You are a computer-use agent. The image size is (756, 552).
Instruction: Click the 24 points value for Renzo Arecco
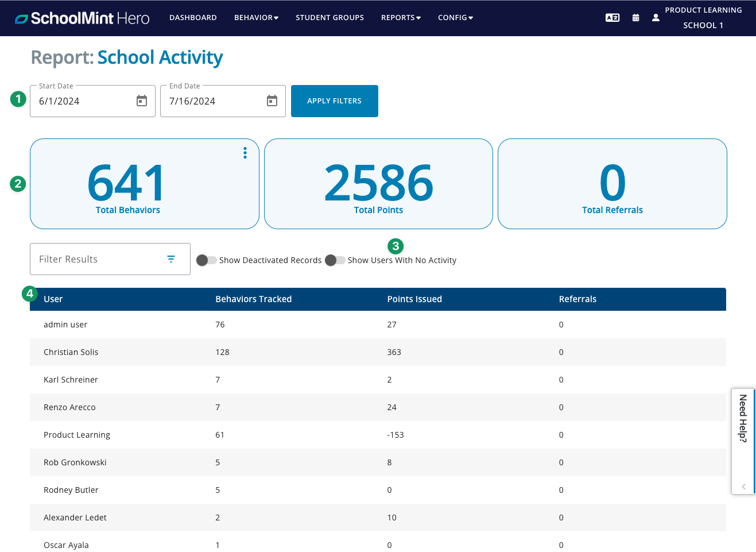391,407
